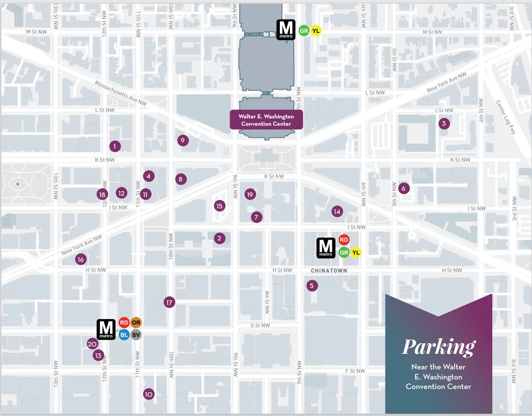Viewport: 532px width, 416px height.
Task: Select parking marker number 17
Action: (x=169, y=302)
